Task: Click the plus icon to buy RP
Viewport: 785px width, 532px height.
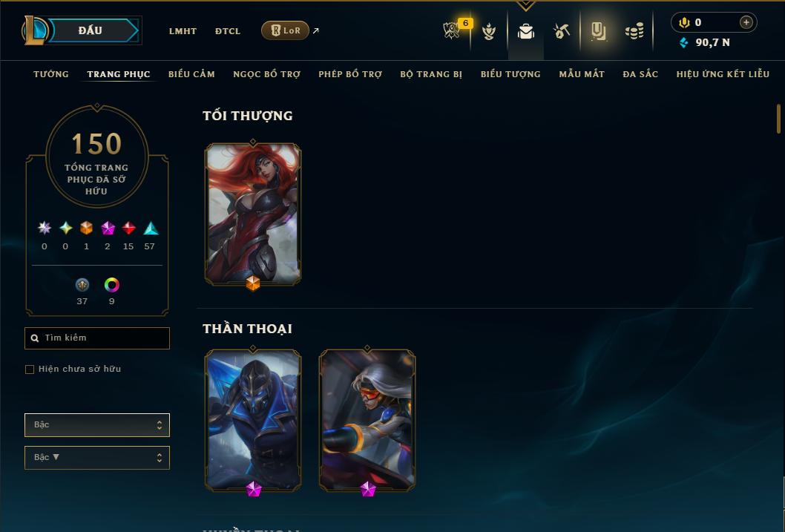Action: coord(746,22)
